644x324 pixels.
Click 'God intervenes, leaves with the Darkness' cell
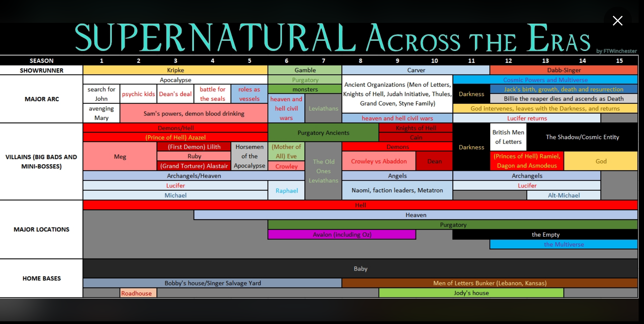pos(545,108)
